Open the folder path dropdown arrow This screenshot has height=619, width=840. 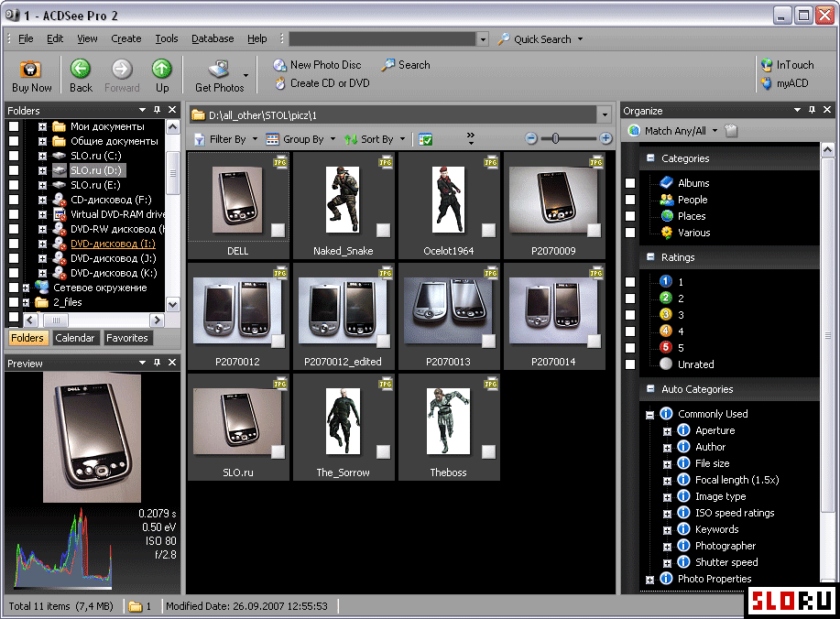pos(605,114)
